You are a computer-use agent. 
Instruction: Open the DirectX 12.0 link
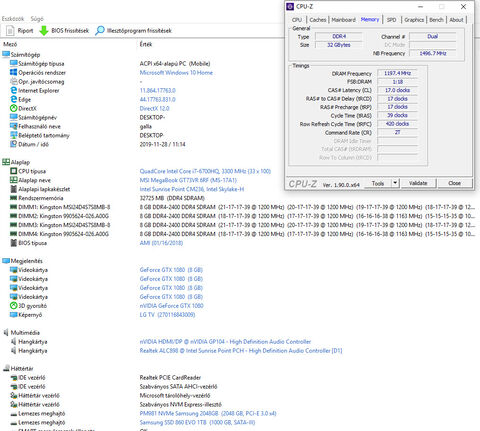coord(154,108)
